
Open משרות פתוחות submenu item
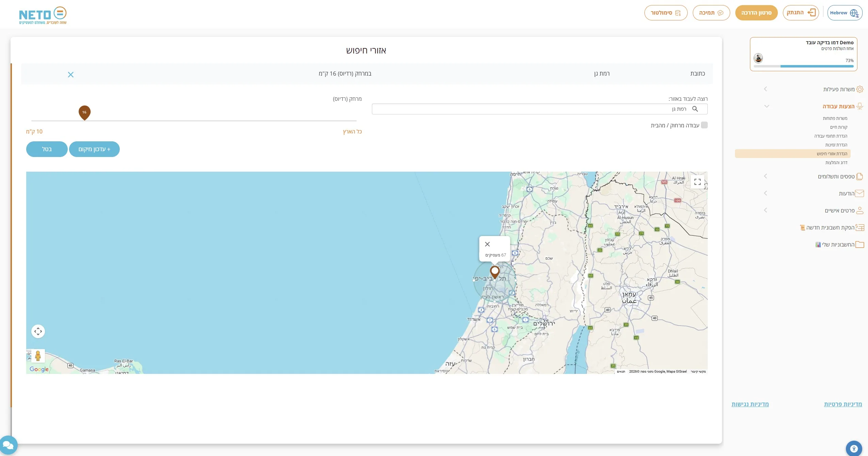[x=835, y=118]
